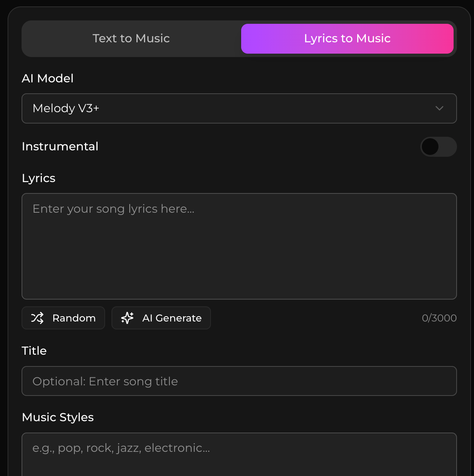Click the Title section label
Image resolution: width=474 pixels, height=476 pixels.
34,351
